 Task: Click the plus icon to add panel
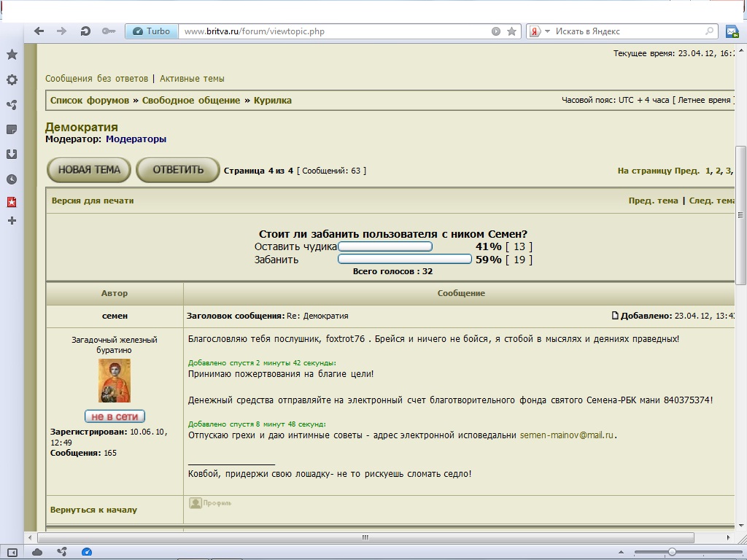[x=12, y=220]
